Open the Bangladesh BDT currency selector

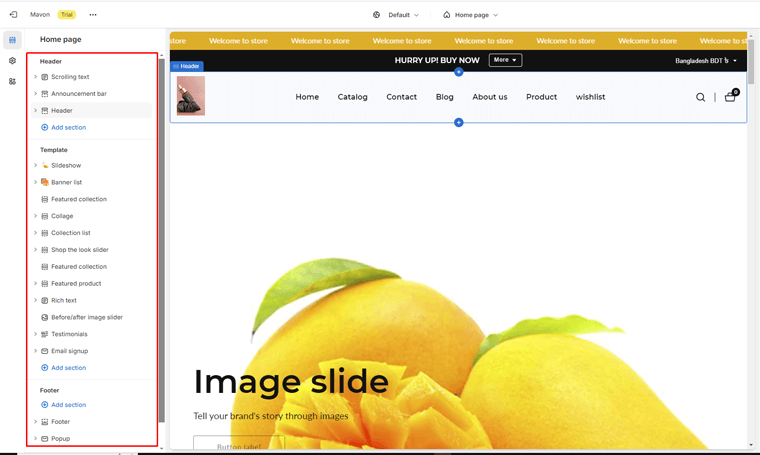click(x=706, y=61)
